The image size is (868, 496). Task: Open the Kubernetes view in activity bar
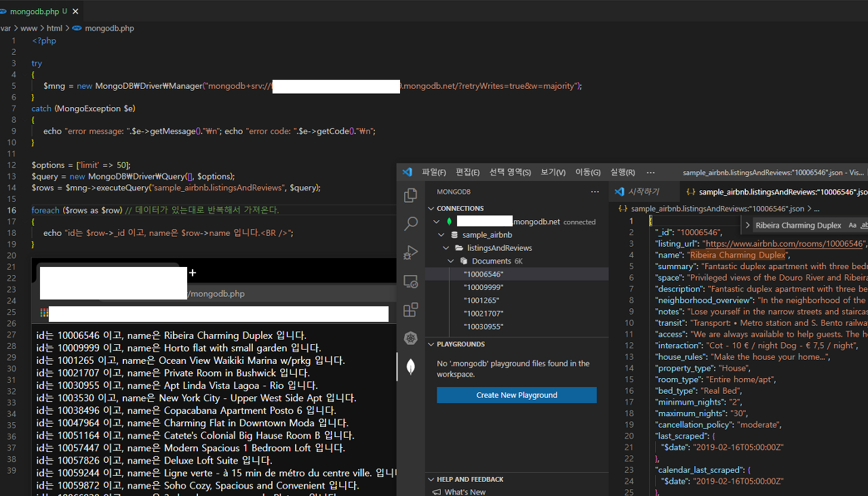pos(410,338)
